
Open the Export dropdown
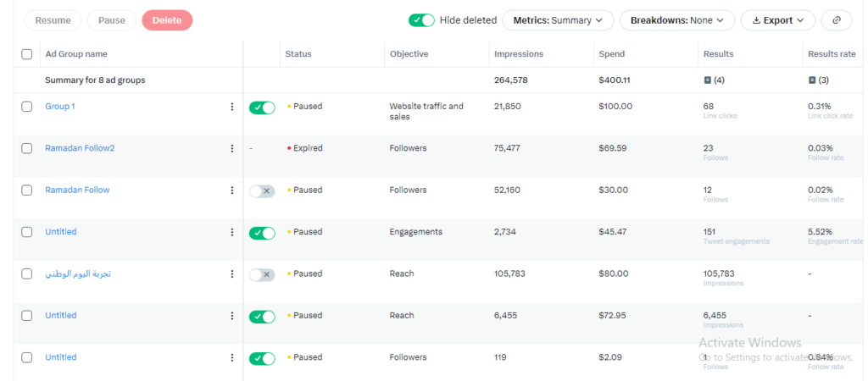777,20
